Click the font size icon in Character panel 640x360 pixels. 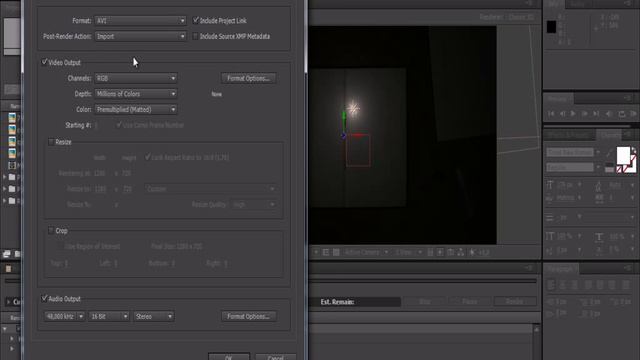point(550,185)
